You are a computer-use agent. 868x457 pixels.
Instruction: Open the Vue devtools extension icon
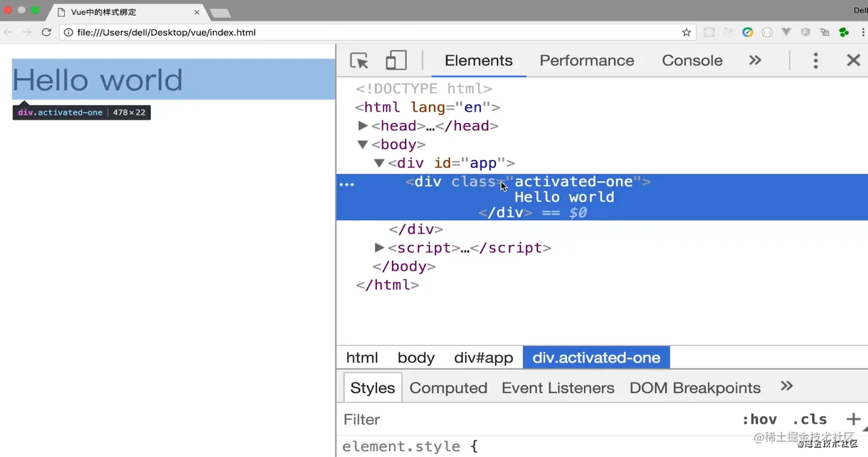point(786,32)
